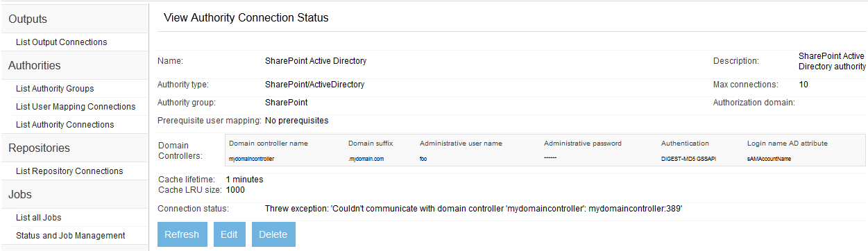Click the 'Domain suffix' column header

point(371,144)
